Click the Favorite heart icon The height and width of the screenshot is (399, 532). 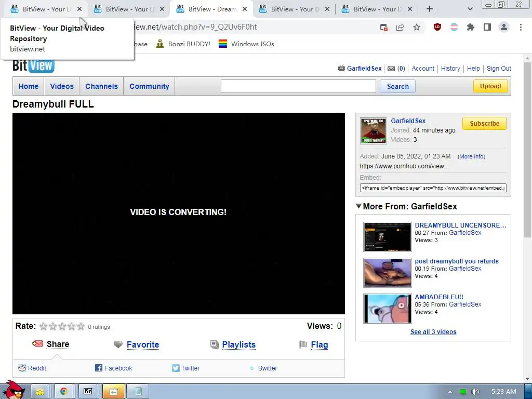pos(118,344)
